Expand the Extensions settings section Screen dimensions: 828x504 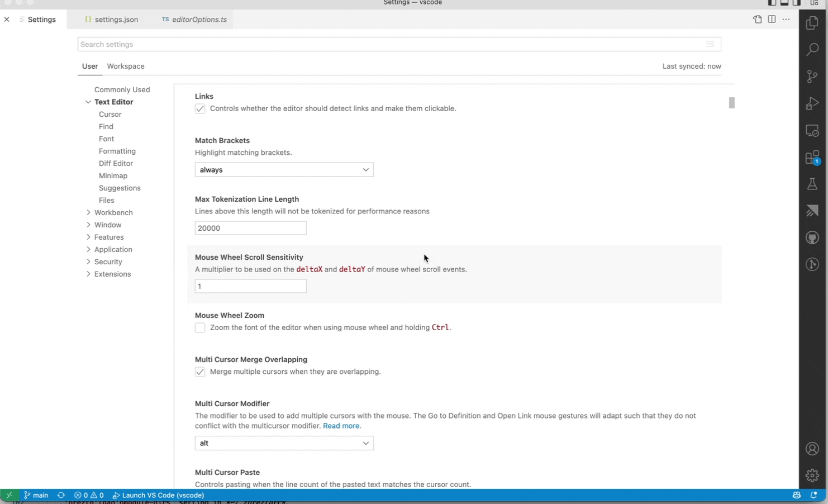tap(88, 274)
